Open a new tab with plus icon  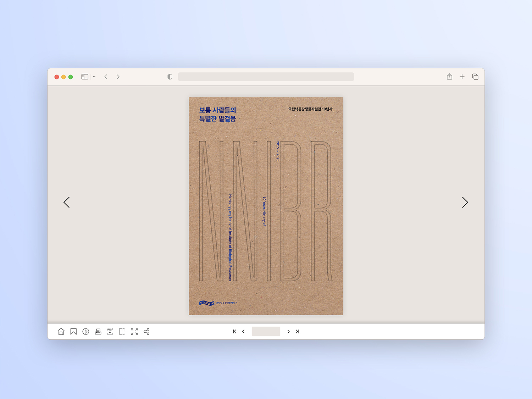coord(462,77)
